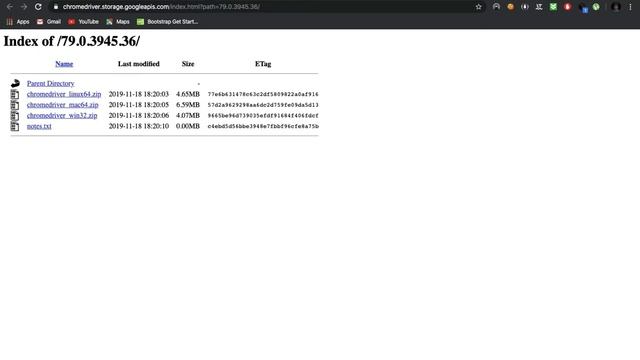The height and width of the screenshot is (360, 640).
Task: Reload the current page
Action: click(38, 7)
